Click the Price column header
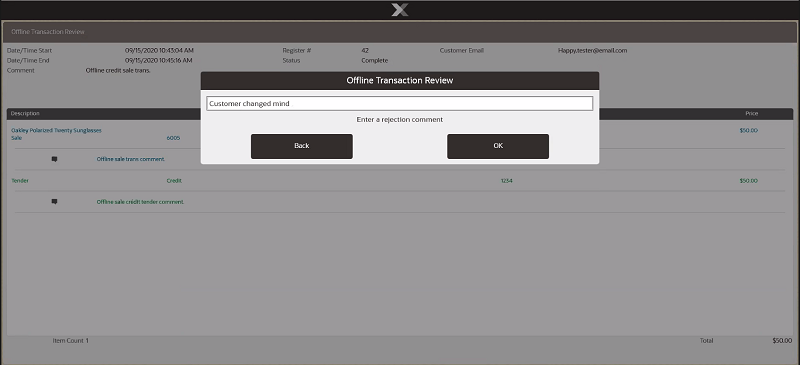Screen dimensions: 800x365 tap(752, 113)
